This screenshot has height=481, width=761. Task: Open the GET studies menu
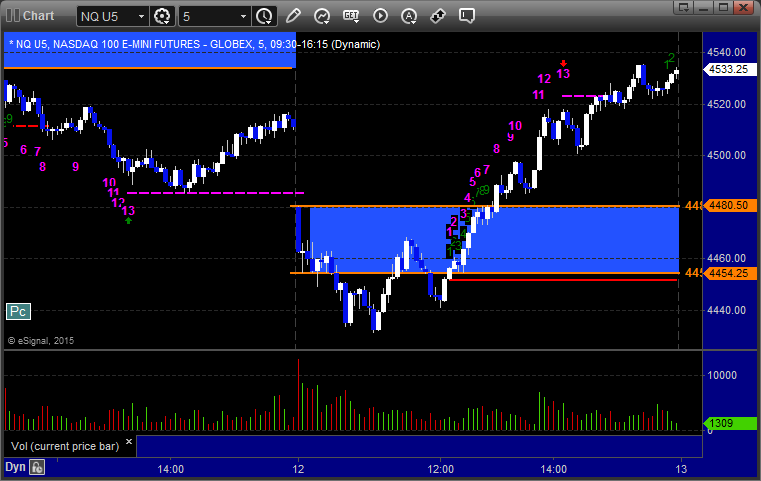pyautogui.click(x=351, y=16)
